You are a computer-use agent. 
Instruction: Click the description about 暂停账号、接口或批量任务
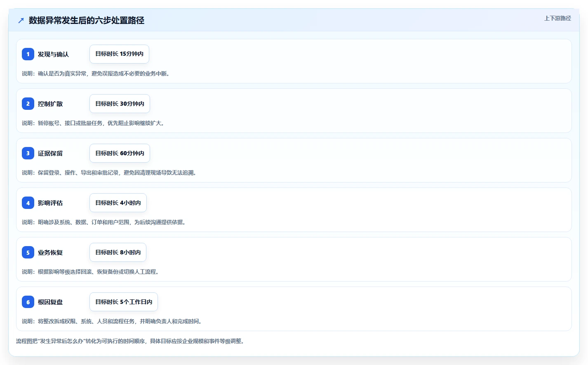(x=93, y=123)
